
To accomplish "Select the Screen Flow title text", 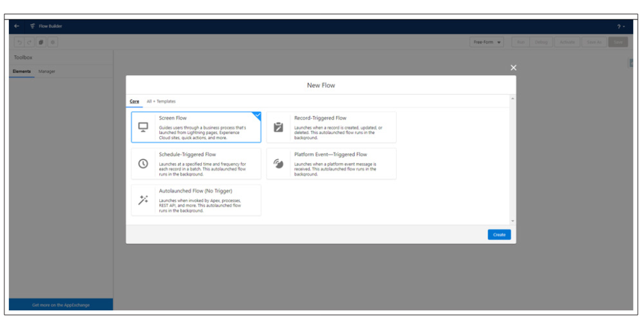I will click(x=172, y=118).
